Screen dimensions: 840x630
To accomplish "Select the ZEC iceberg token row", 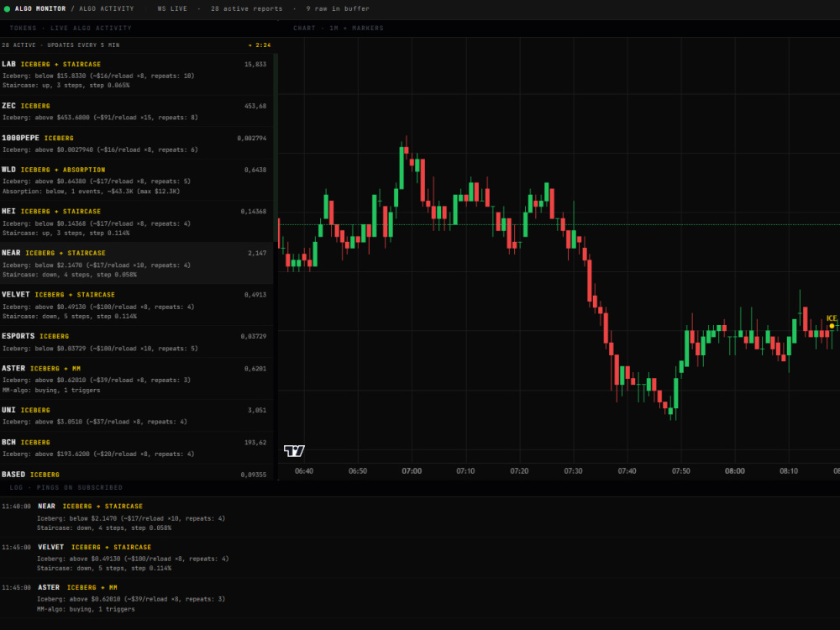I will 137,112.
